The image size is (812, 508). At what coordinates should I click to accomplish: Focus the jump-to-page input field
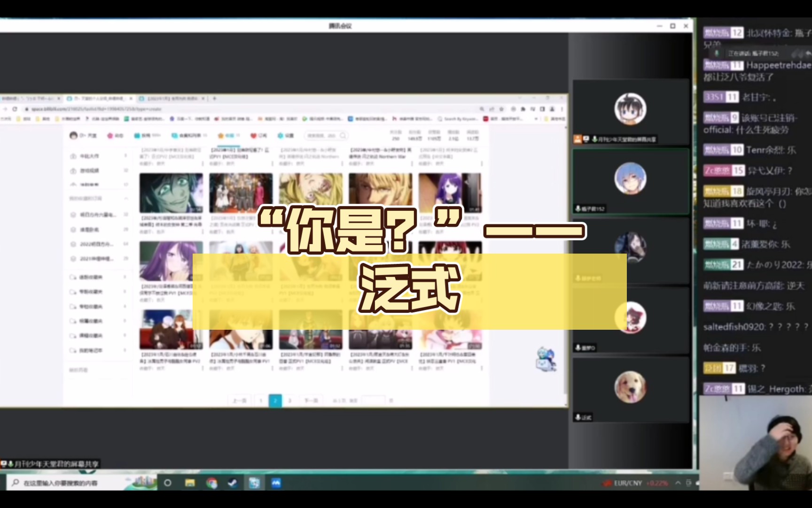coord(374,401)
